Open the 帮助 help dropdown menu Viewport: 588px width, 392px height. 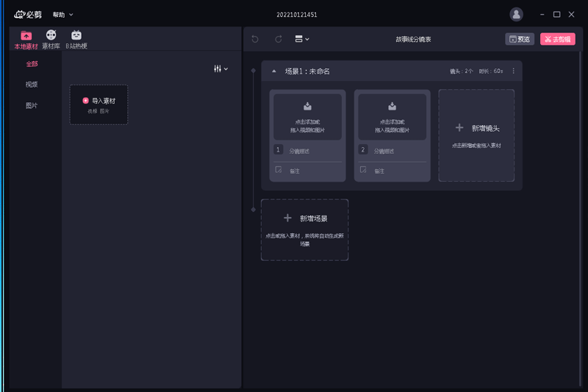[63, 15]
